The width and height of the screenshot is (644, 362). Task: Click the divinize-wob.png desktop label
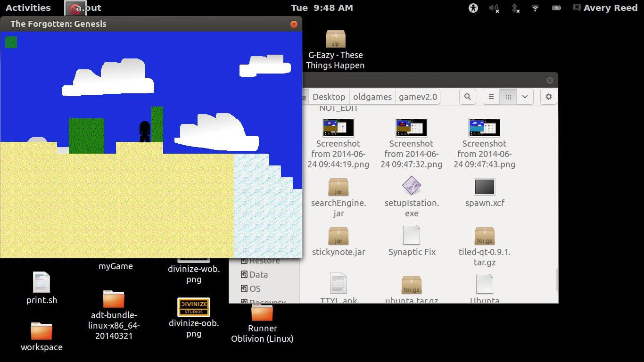[x=194, y=274]
